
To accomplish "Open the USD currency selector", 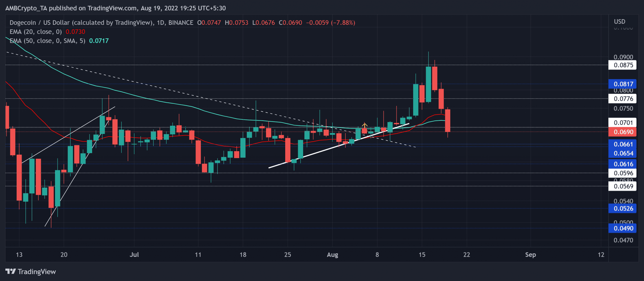I will coord(619,22).
